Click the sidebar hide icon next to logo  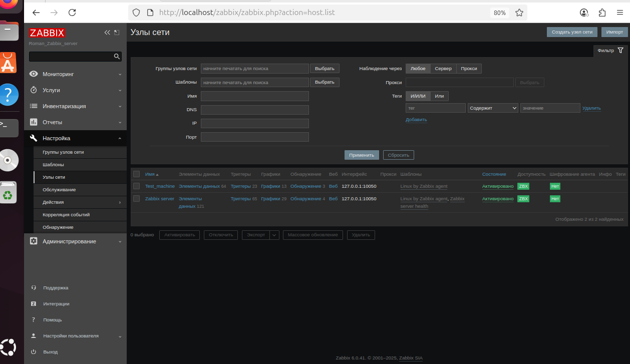117,33
